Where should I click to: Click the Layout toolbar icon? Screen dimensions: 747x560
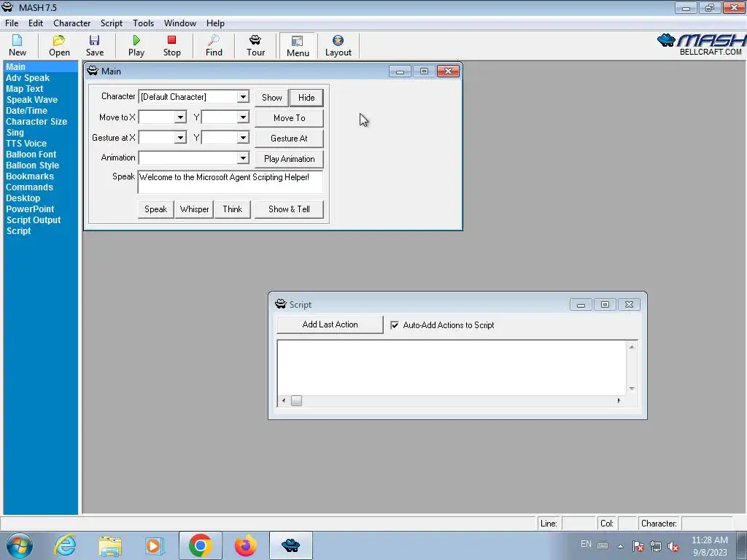(338, 46)
